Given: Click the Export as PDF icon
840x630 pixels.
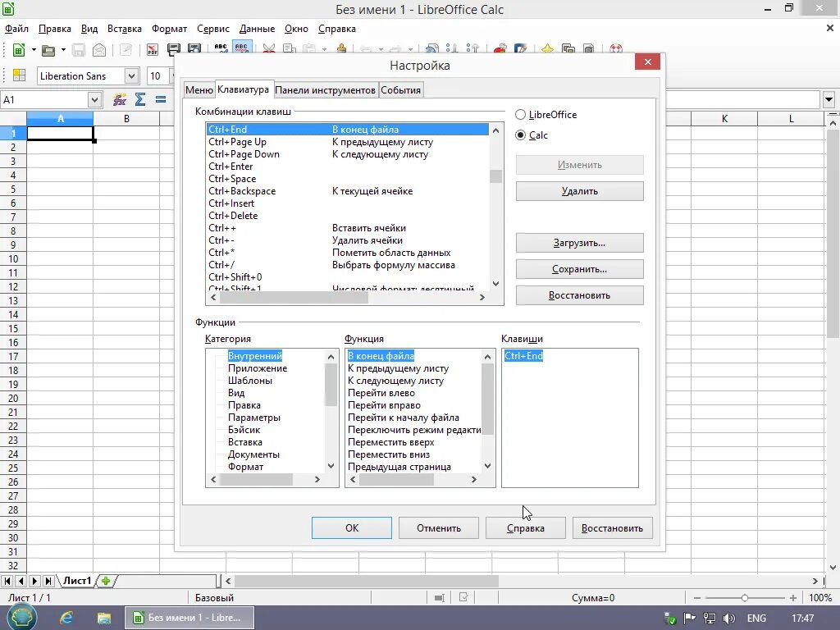Looking at the screenshot, I should point(153,50).
